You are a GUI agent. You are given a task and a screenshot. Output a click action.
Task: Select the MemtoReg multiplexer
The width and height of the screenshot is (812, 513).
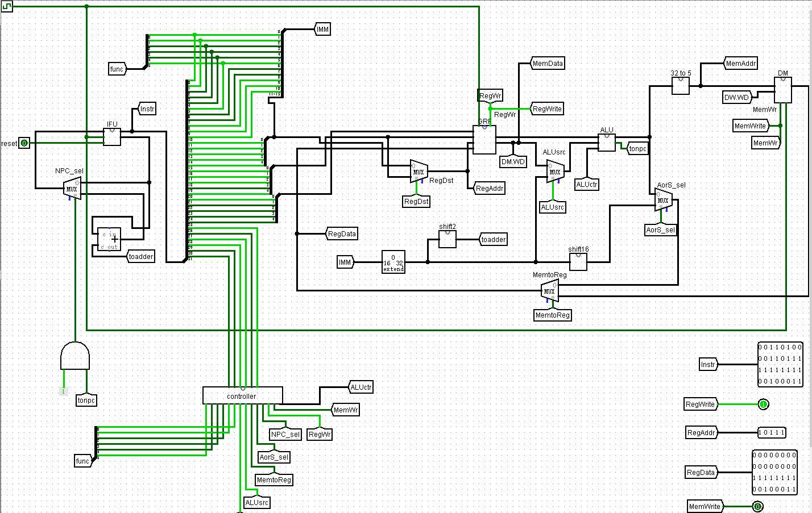click(x=549, y=291)
